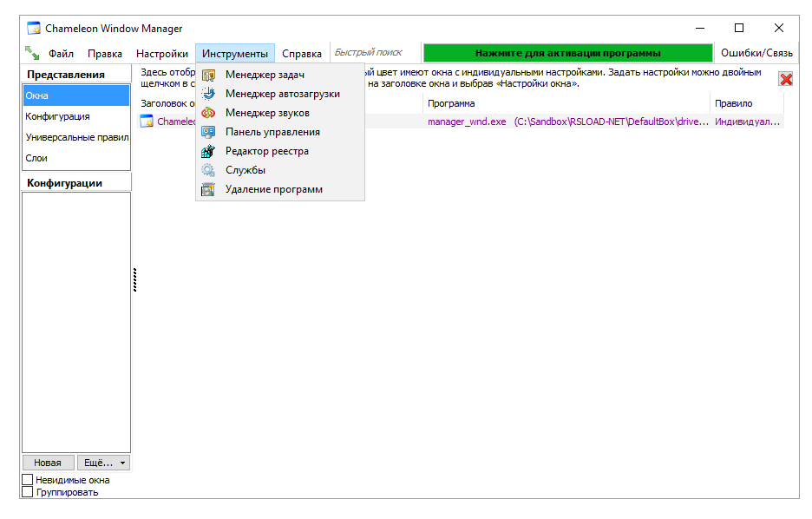This screenshot has height=519, width=812.
Task: Select Универсальные правила view
Action: (x=76, y=137)
